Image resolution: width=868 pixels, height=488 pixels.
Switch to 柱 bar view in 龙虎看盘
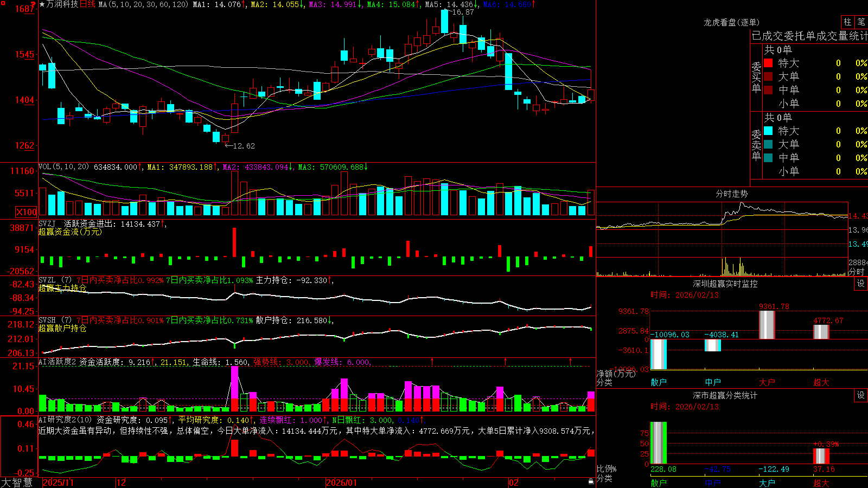(x=847, y=22)
